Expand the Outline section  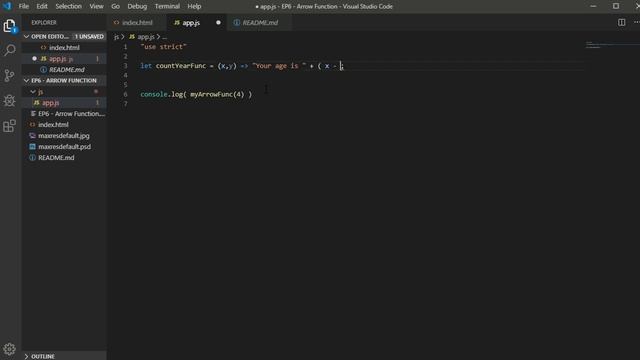pos(63,356)
